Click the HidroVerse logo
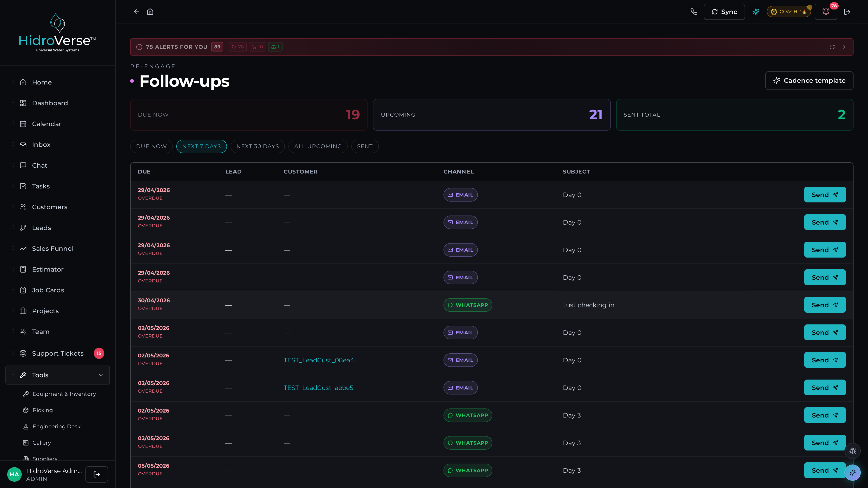Viewport: 868px width, 488px height. click(x=58, y=33)
